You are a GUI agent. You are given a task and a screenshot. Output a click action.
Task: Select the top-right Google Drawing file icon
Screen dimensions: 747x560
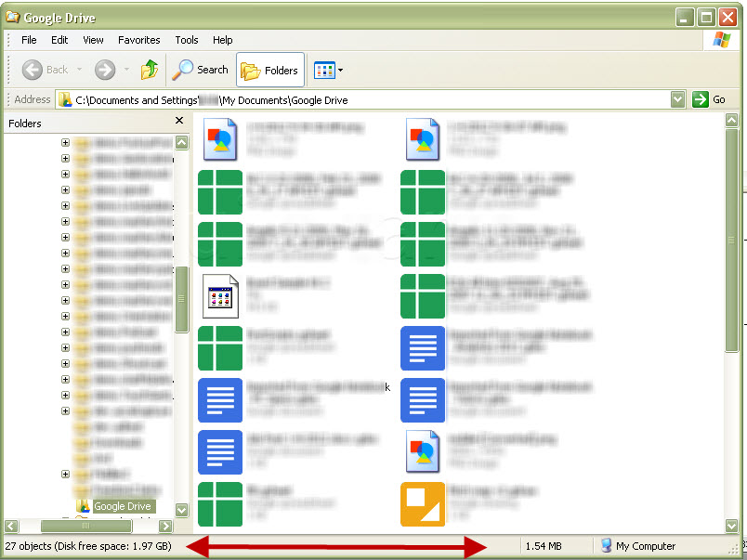(422, 139)
